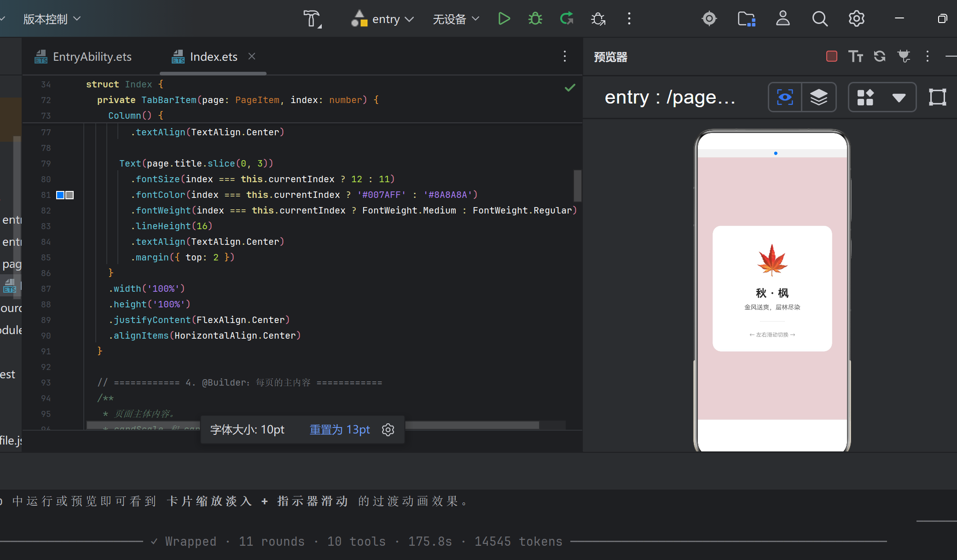This screenshot has width=957, height=560.
Task: Click the 预览器 panel title
Action: 610,57
